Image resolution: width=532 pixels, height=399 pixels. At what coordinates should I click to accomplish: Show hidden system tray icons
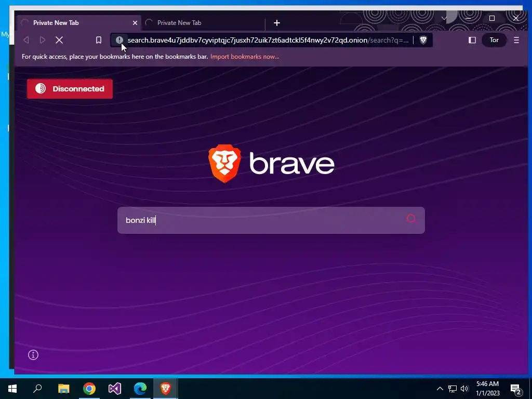[x=440, y=389]
